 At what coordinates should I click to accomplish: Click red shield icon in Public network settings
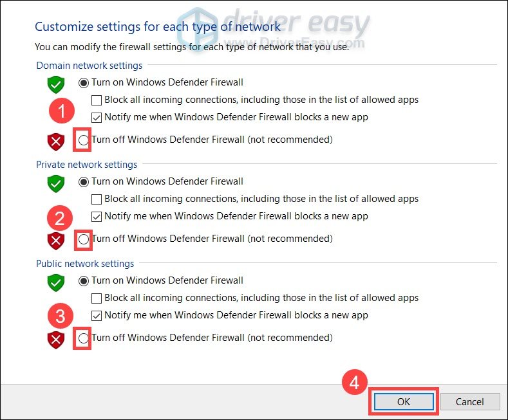pos(56,340)
